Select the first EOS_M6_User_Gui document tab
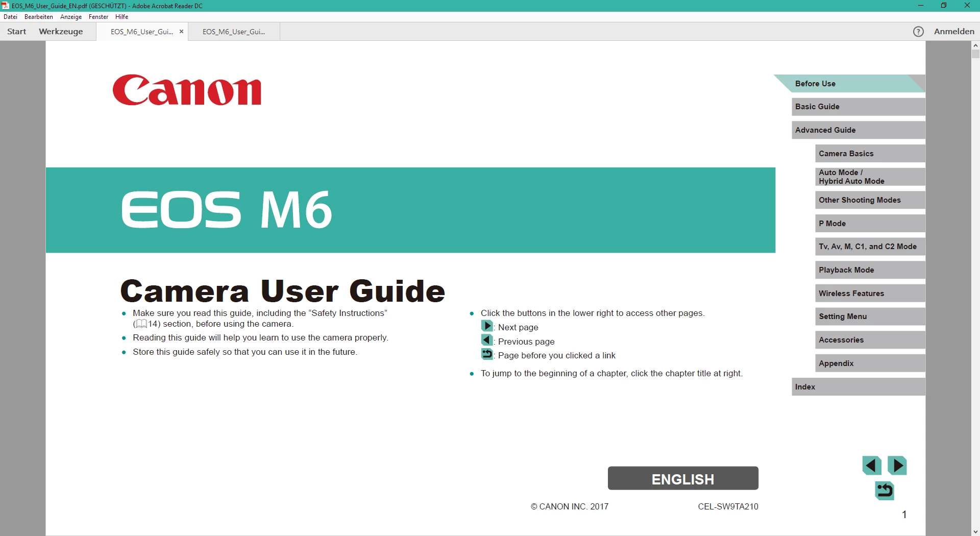Viewport: 980px width, 536px height. tap(142, 32)
